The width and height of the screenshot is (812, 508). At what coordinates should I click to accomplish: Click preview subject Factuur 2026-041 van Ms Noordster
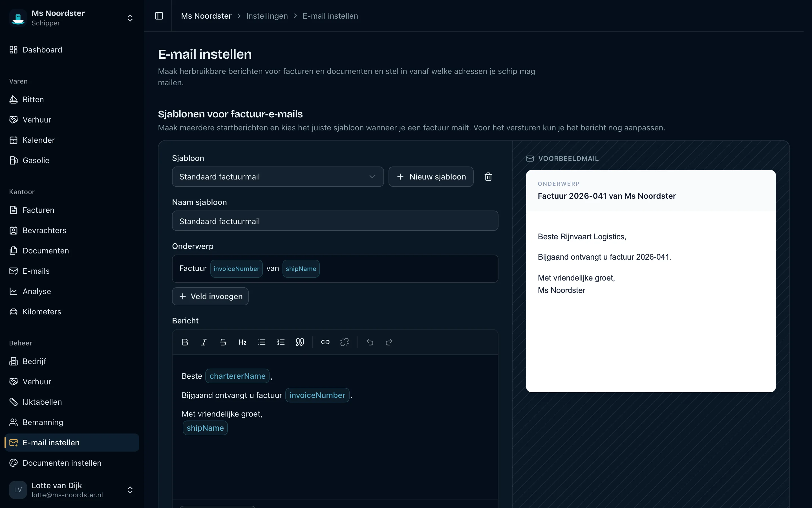point(607,196)
